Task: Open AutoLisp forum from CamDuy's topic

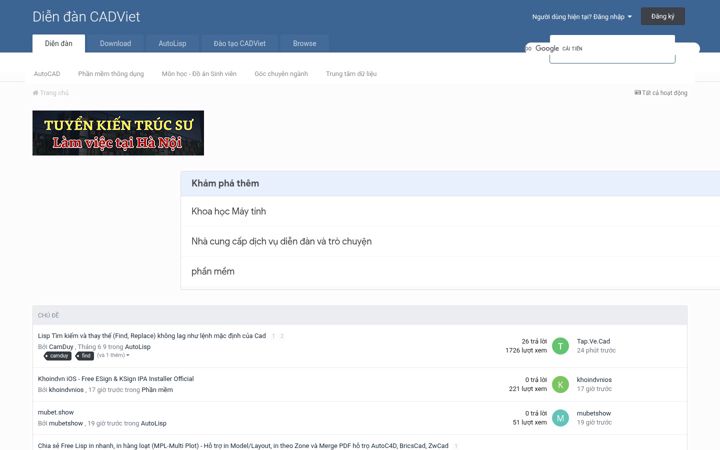Action: click(138, 347)
